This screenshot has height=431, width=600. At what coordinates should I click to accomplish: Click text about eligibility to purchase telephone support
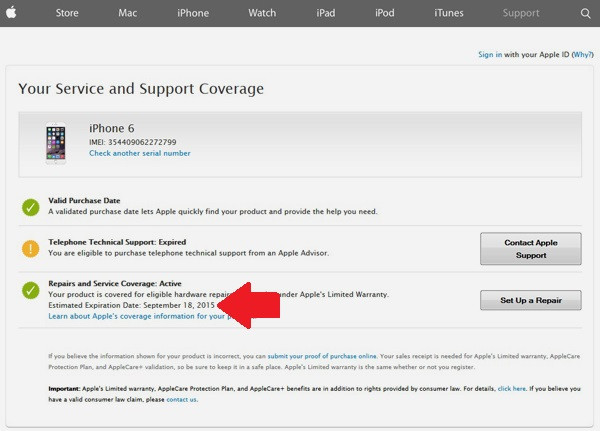tap(188, 253)
